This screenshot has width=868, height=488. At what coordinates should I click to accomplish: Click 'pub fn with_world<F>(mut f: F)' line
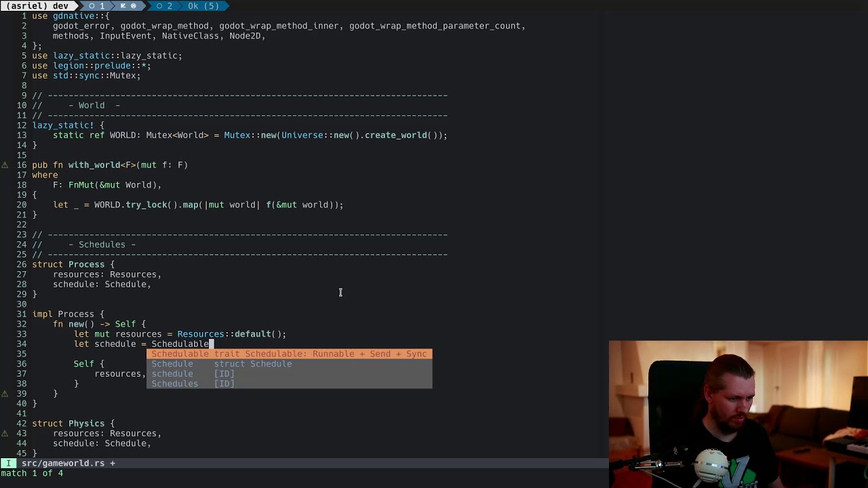pyautogui.click(x=110, y=165)
